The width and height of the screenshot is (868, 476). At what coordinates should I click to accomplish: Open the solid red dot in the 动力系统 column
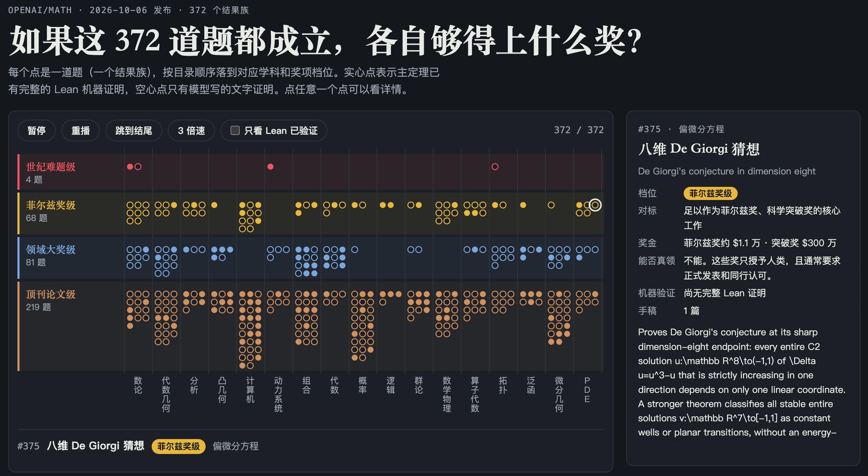tap(270, 167)
